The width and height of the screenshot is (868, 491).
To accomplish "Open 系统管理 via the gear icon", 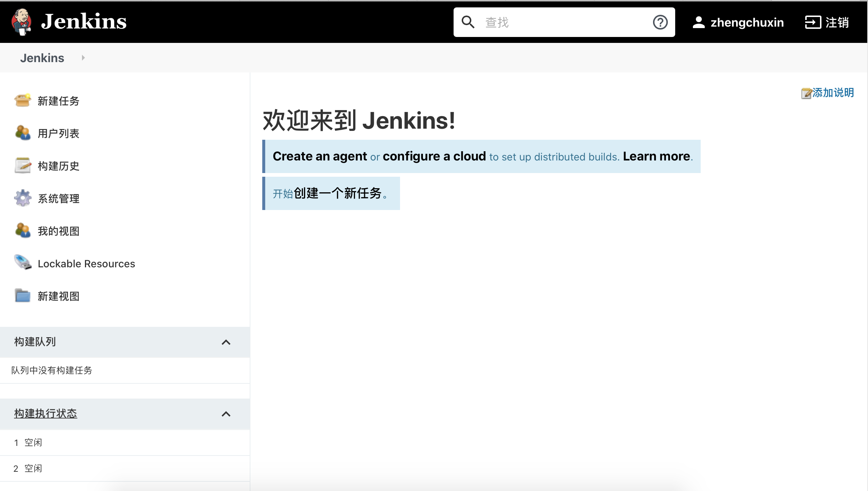I will tap(23, 198).
